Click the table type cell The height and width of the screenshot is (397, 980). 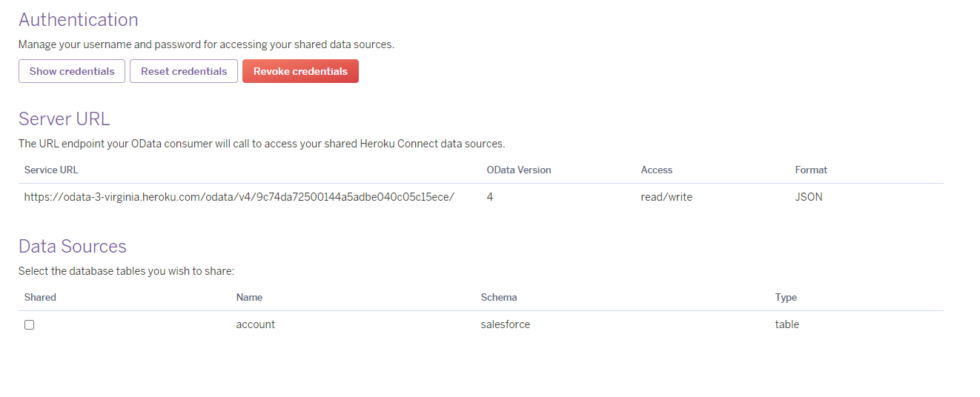coord(787,324)
